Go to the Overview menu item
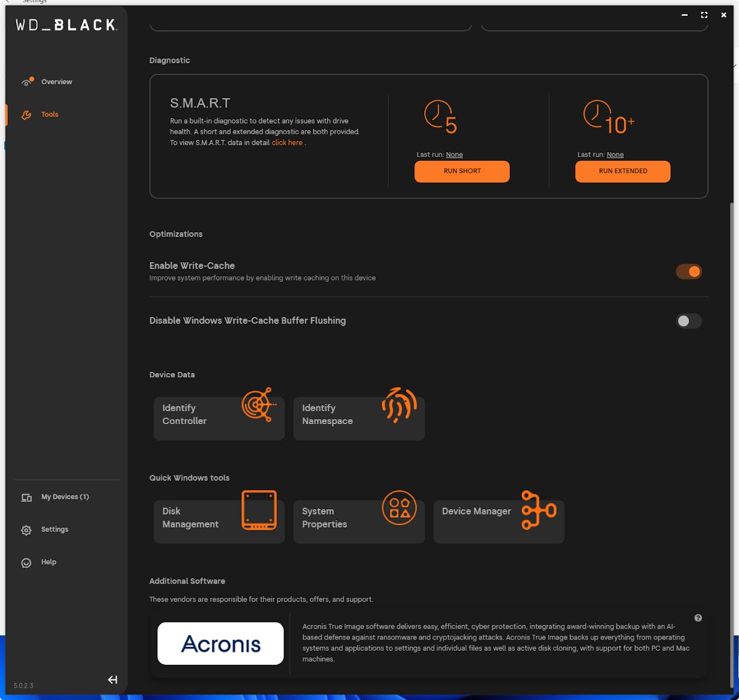739x700 pixels. coord(57,82)
